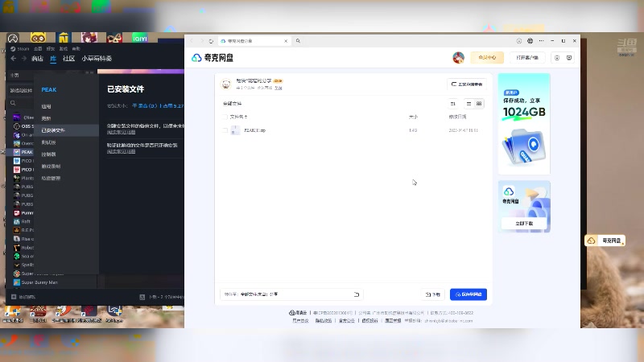This screenshot has height=362, width=644.
Task: Click the orange member center button
Action: (487, 57)
